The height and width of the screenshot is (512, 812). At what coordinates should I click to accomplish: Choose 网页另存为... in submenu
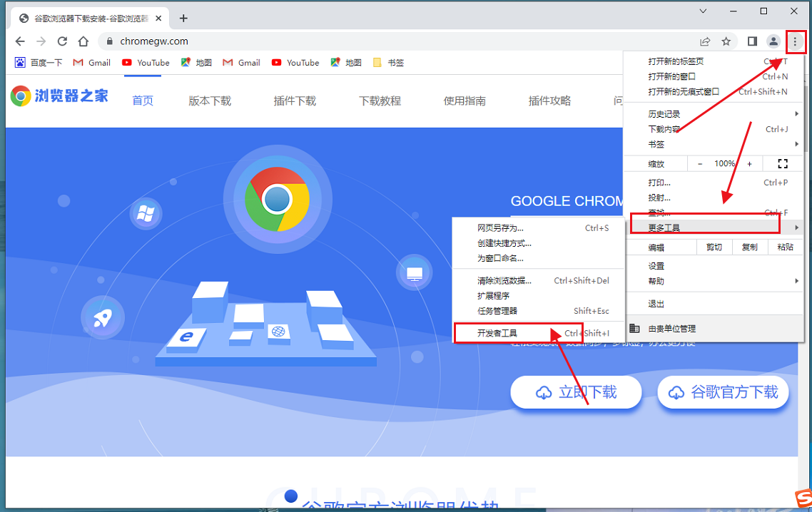pyautogui.click(x=539, y=227)
